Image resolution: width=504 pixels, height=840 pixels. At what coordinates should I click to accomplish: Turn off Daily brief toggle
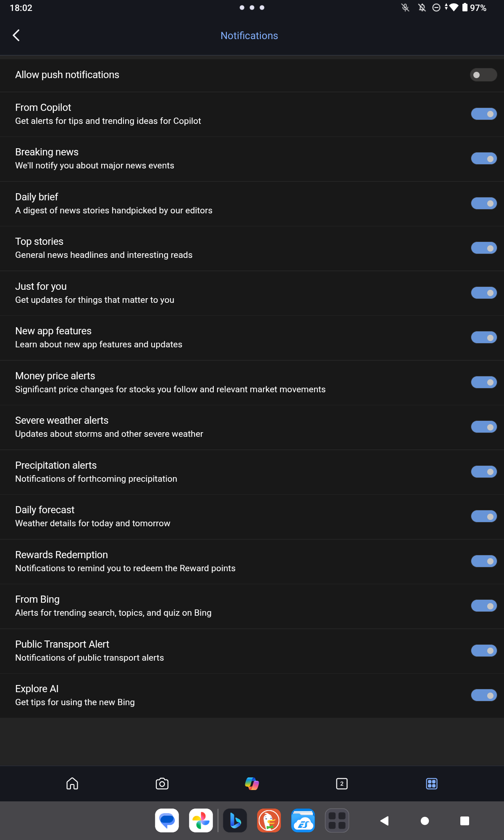pos(484,203)
